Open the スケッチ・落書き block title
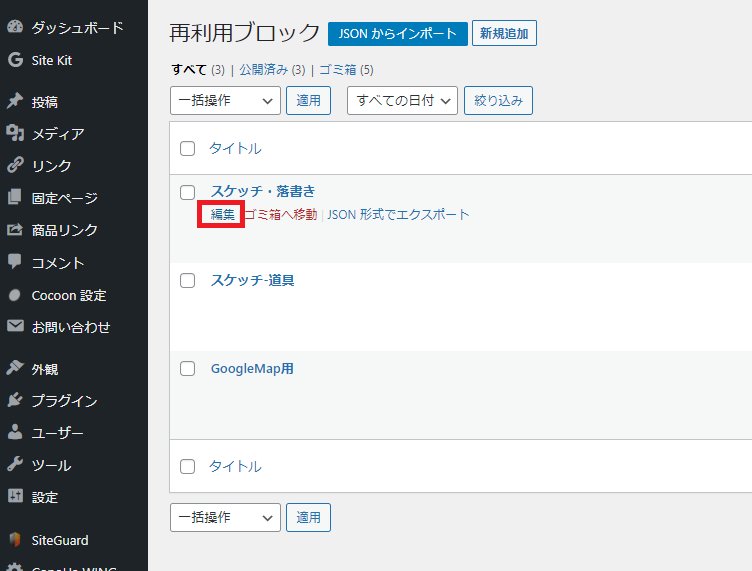The height and width of the screenshot is (571, 752). coord(263,191)
